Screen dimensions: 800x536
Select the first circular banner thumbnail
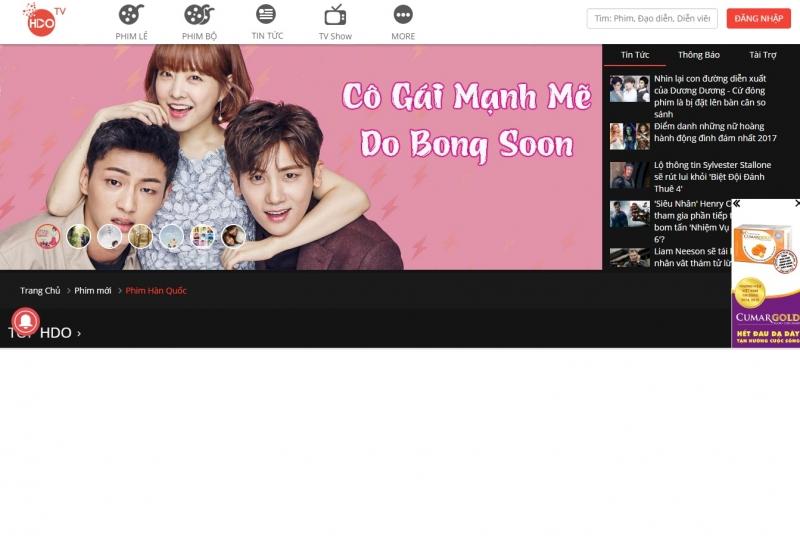coord(47,236)
